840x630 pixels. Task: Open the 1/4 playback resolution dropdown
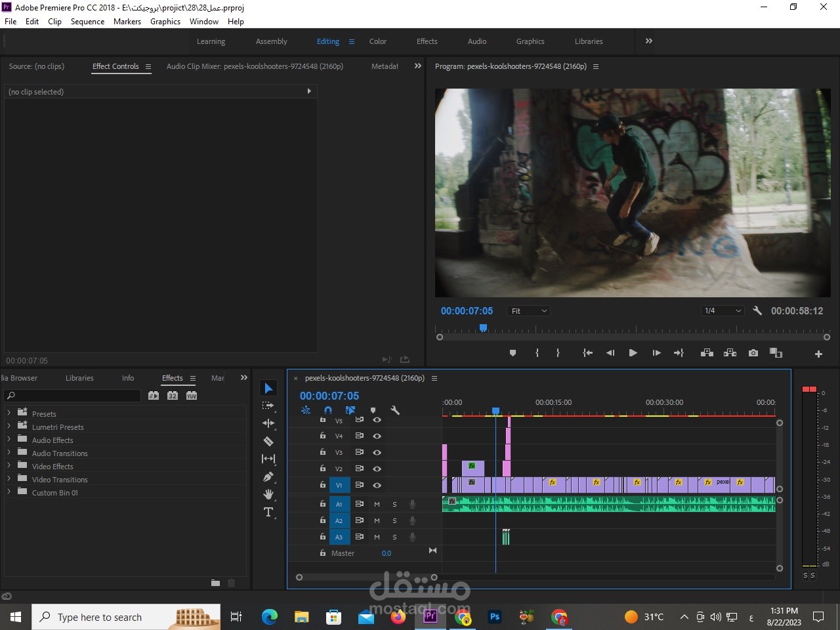722,310
